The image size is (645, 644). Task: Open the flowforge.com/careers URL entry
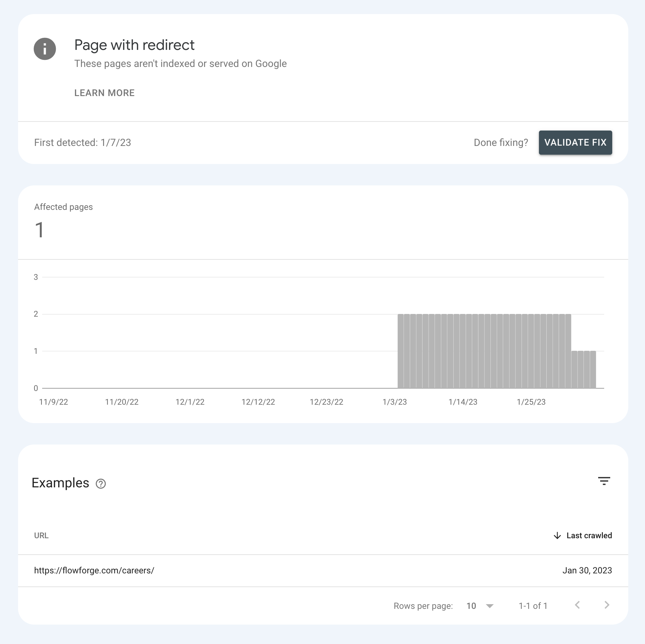point(94,570)
